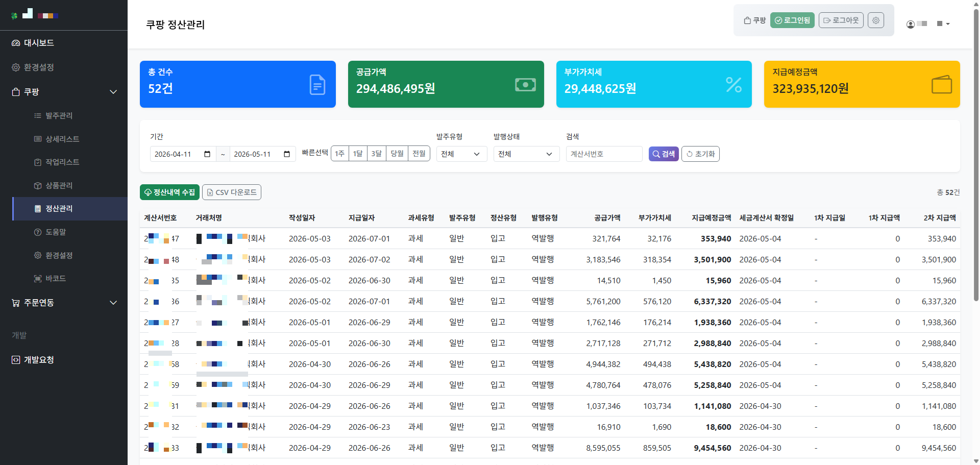Click the 공급가액 cash icon
Image resolution: width=980 pixels, height=465 pixels.
click(x=525, y=85)
